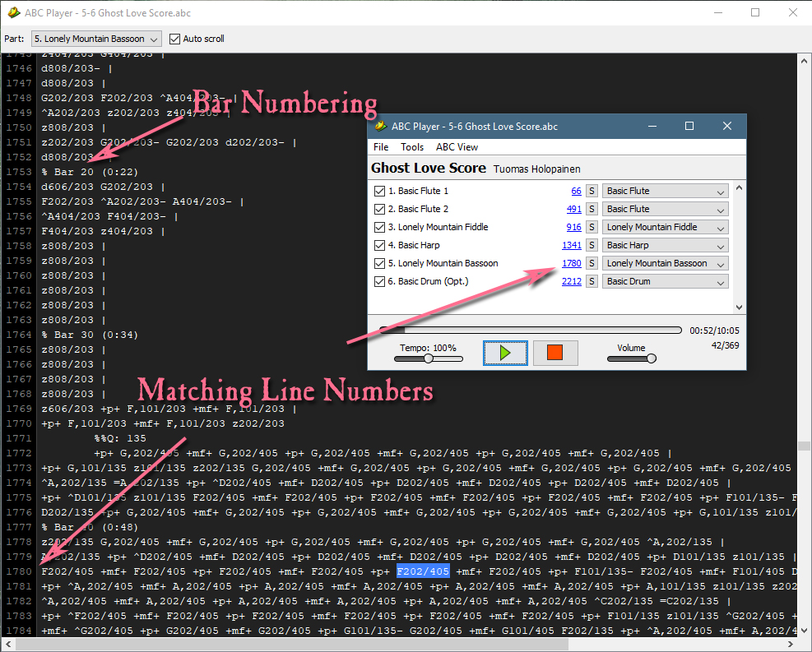
Task: Solo Basic Drum with its S button
Action: point(592,281)
